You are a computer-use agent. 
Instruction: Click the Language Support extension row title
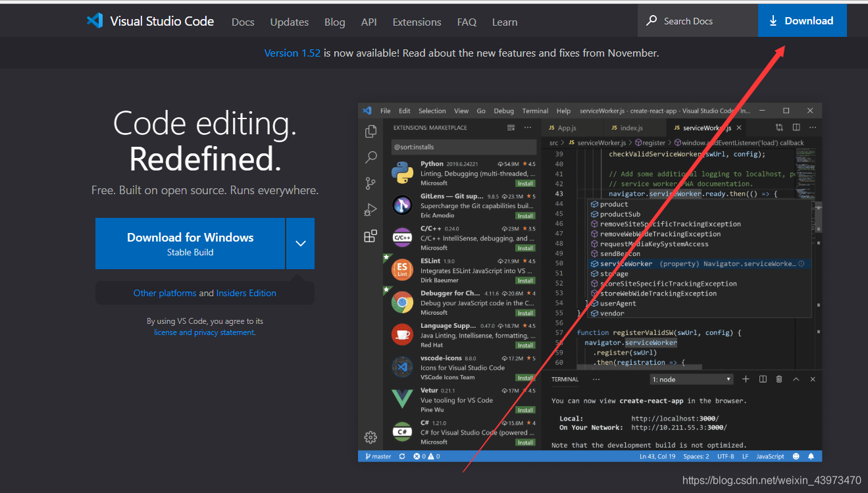pos(448,326)
